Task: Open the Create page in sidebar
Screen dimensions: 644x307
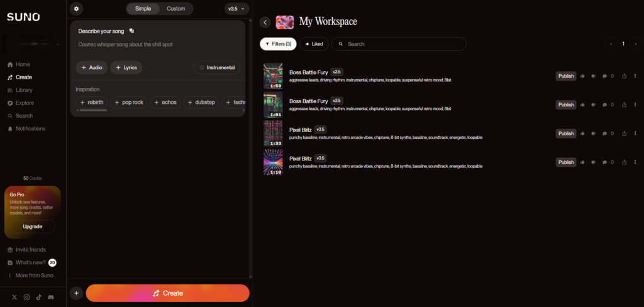Action: (19, 77)
